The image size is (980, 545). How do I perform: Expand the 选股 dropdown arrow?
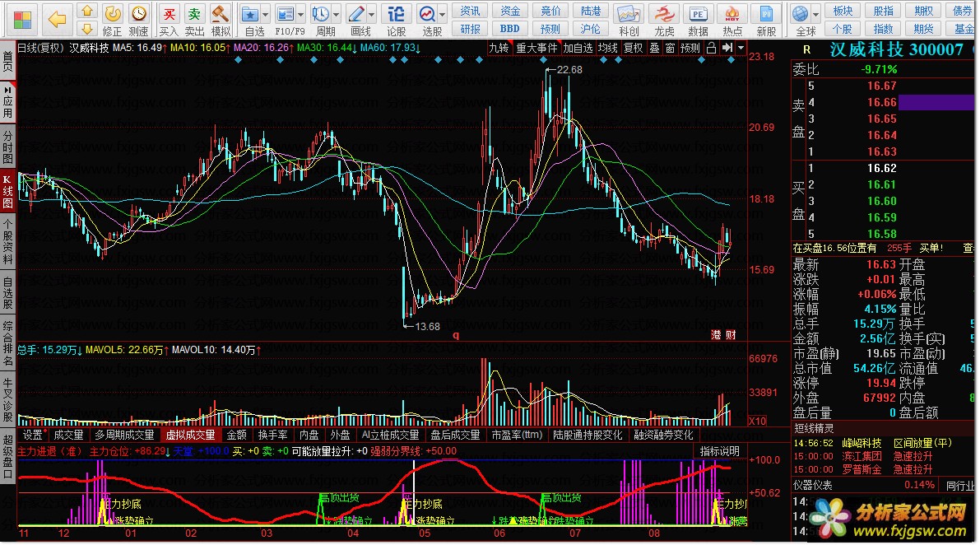pyautogui.click(x=443, y=14)
